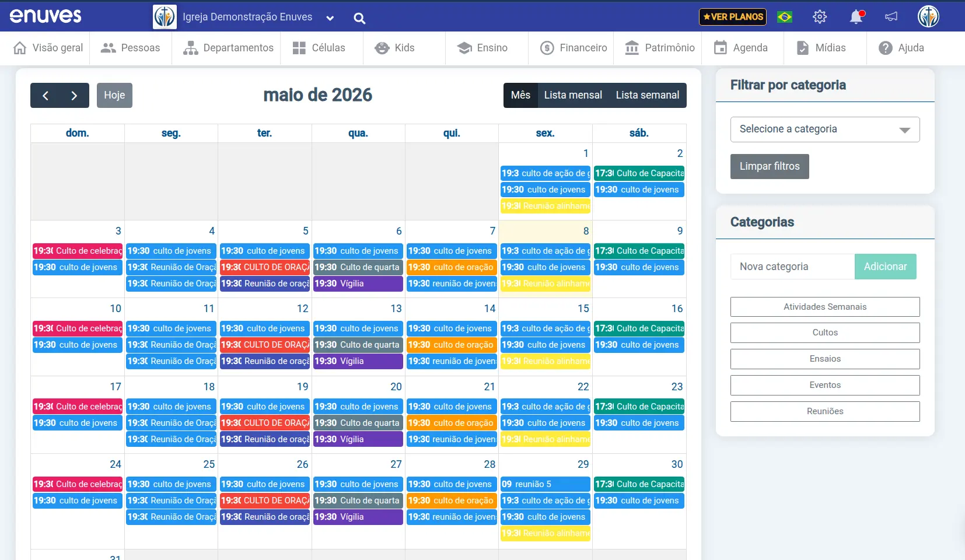Expand the Igreja Demonstração Enuves dropdown

(x=330, y=18)
